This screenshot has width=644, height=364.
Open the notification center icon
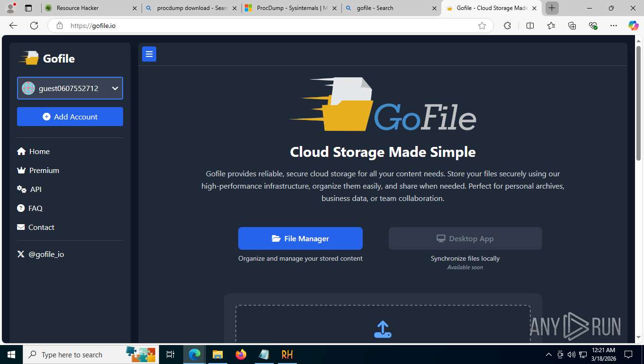coord(628,355)
